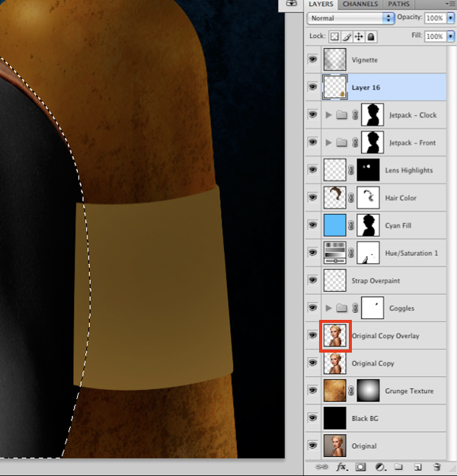Image resolution: width=457 pixels, height=476 pixels.
Task: Lock all padlock icon
Action: [371, 37]
